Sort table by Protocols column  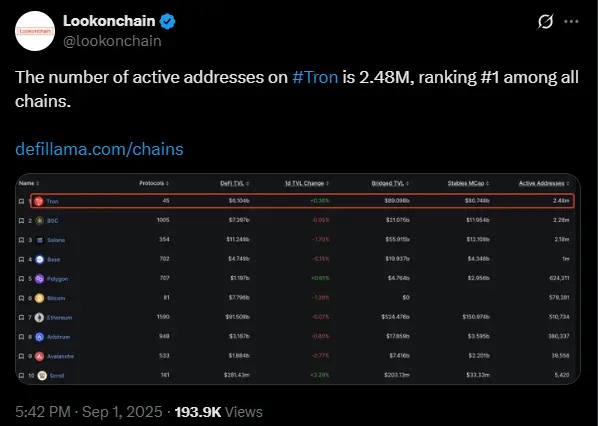154,183
